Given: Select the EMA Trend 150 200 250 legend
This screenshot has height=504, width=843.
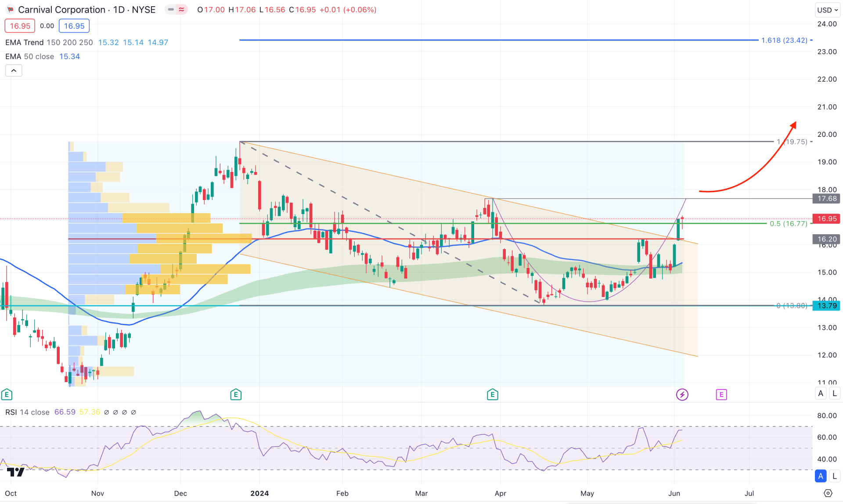Looking at the screenshot, I should 49,43.
